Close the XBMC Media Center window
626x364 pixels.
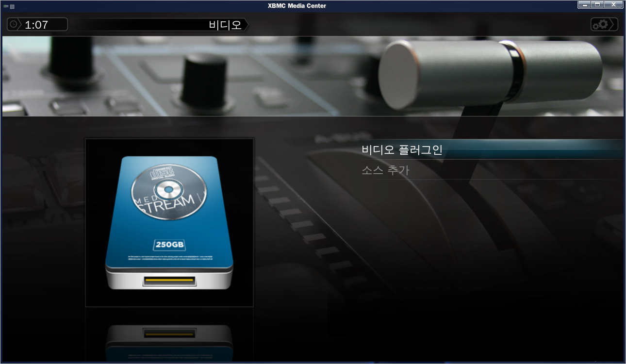(x=613, y=5)
